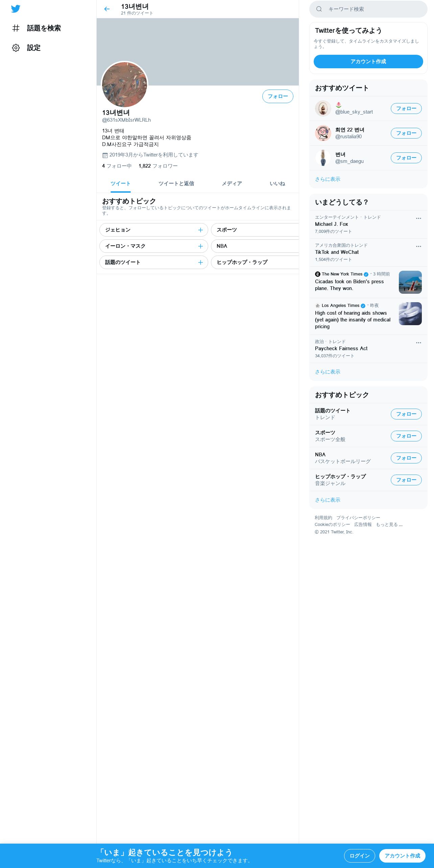434x868 pixels.
Task: Click the calendar joined-date icon
Action: pyautogui.click(x=105, y=155)
